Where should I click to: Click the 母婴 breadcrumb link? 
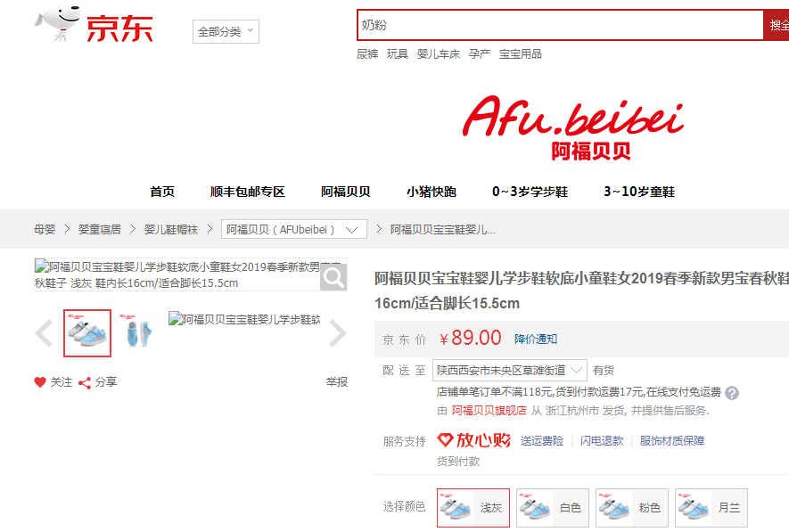click(x=45, y=230)
